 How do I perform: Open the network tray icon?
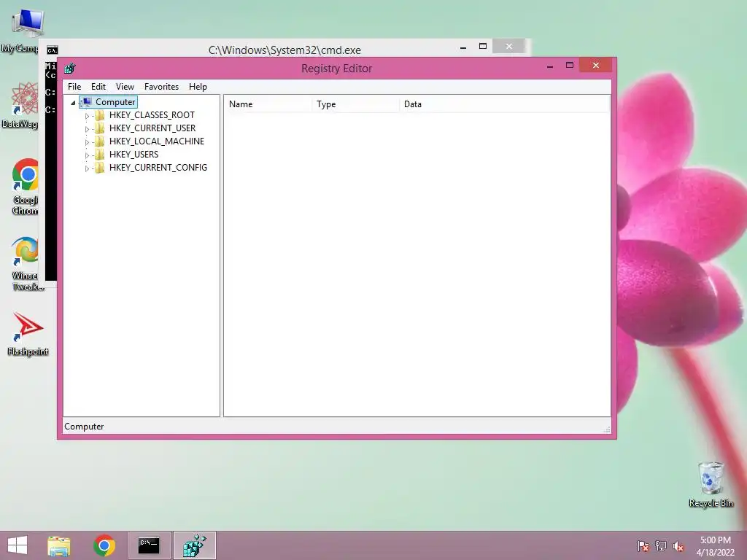pyautogui.click(x=661, y=545)
